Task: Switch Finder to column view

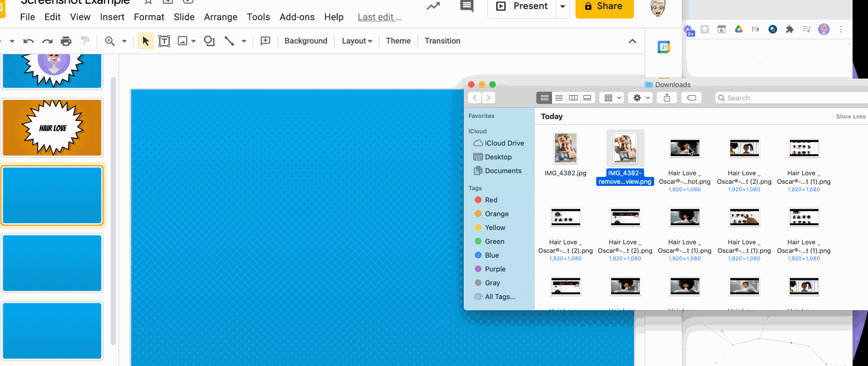Action: click(x=573, y=98)
